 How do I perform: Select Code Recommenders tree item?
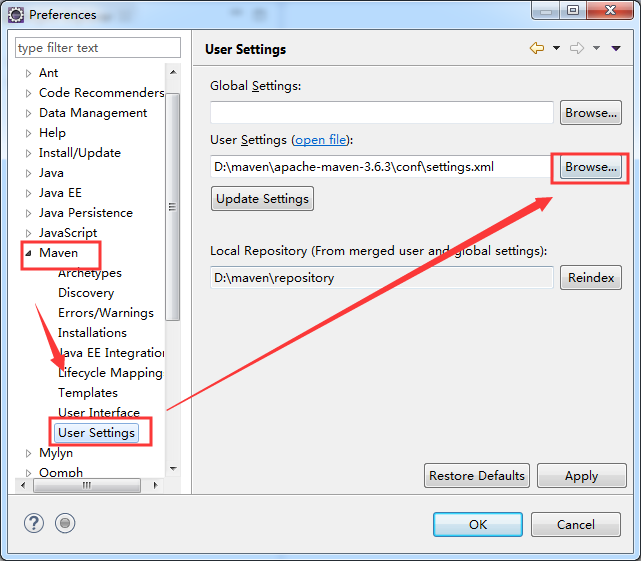[101, 93]
